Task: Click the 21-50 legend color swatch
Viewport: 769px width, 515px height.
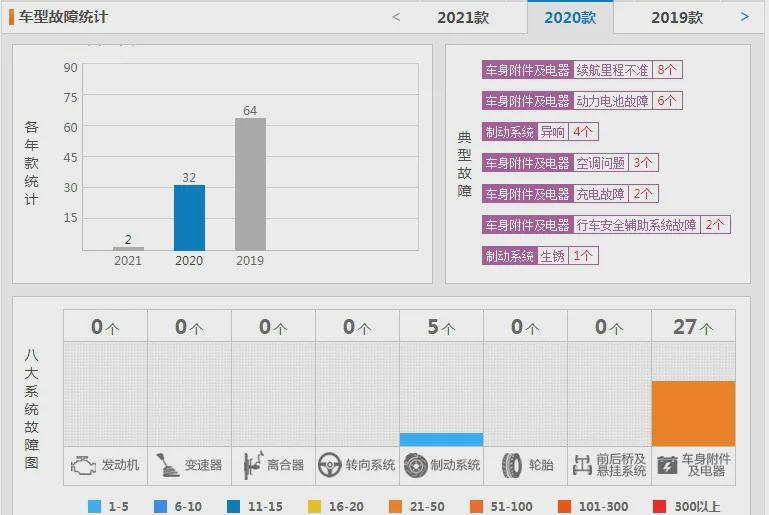Action: click(395, 506)
